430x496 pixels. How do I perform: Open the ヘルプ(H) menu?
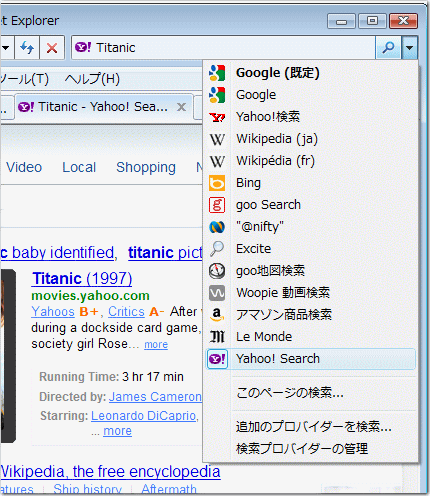click(92, 79)
